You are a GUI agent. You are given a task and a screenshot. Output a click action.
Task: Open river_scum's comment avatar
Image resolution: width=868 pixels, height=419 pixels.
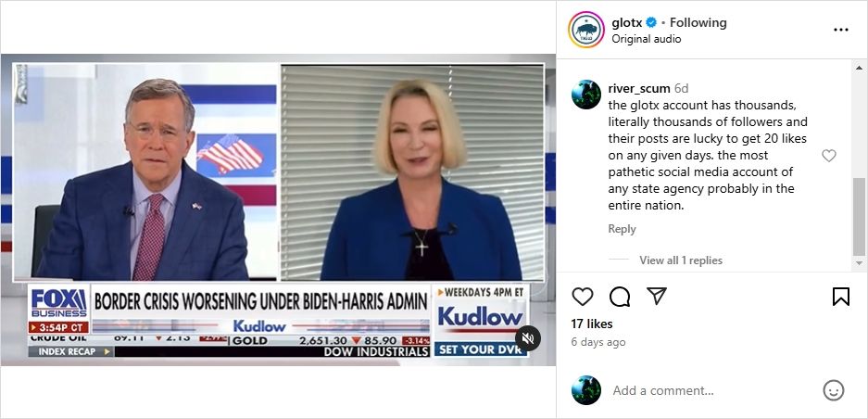pos(586,95)
